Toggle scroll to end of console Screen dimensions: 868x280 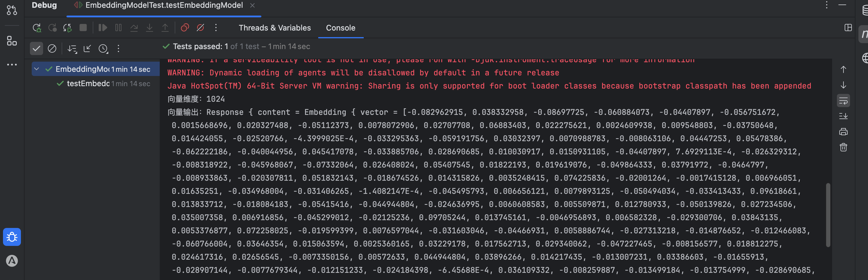pos(843,116)
